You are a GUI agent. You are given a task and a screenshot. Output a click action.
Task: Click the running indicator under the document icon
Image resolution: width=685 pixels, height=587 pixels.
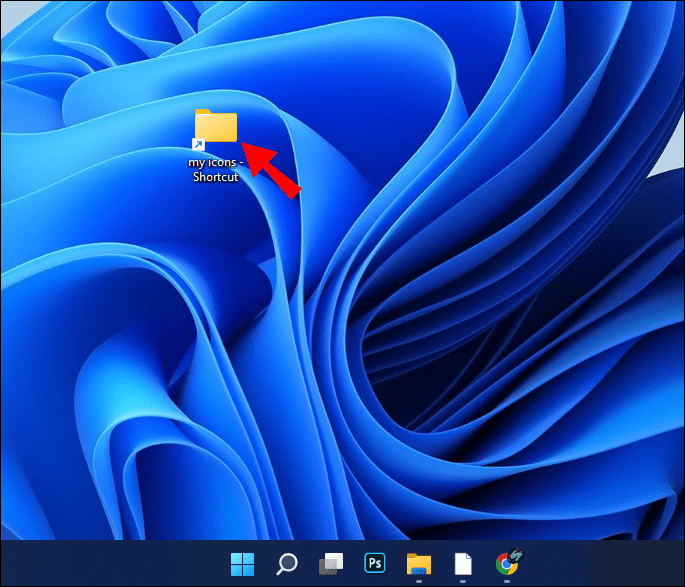point(462,583)
